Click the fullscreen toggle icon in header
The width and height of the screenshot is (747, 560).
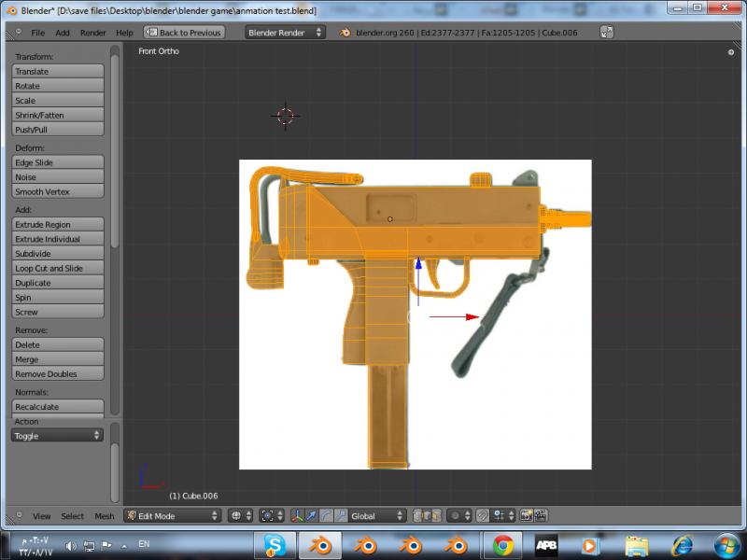(606, 33)
